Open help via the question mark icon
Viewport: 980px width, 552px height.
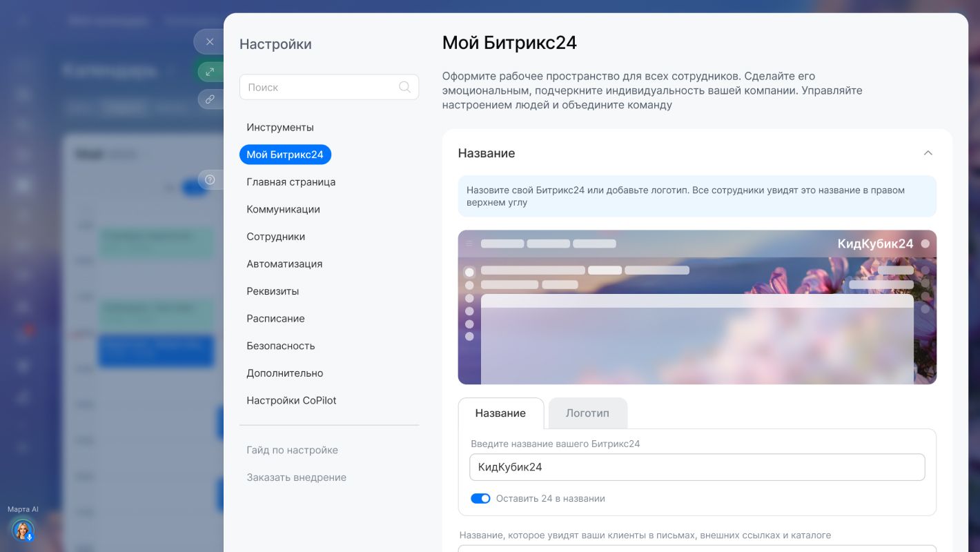[210, 180]
